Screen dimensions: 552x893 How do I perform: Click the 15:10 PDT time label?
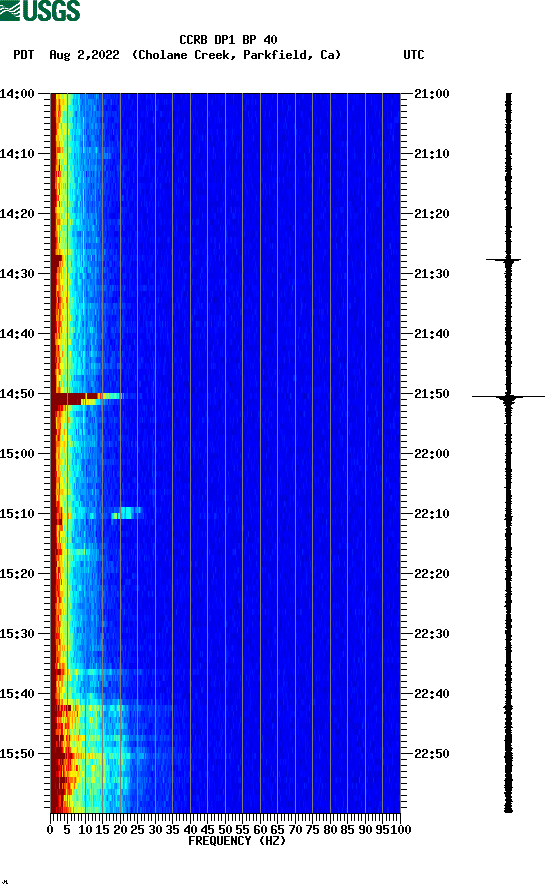pos(17,514)
